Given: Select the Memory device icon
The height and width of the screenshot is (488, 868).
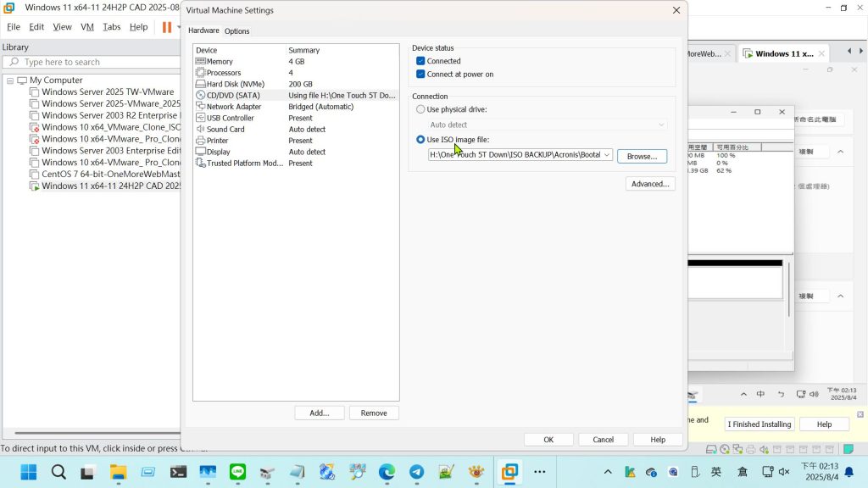Looking at the screenshot, I should tap(201, 62).
